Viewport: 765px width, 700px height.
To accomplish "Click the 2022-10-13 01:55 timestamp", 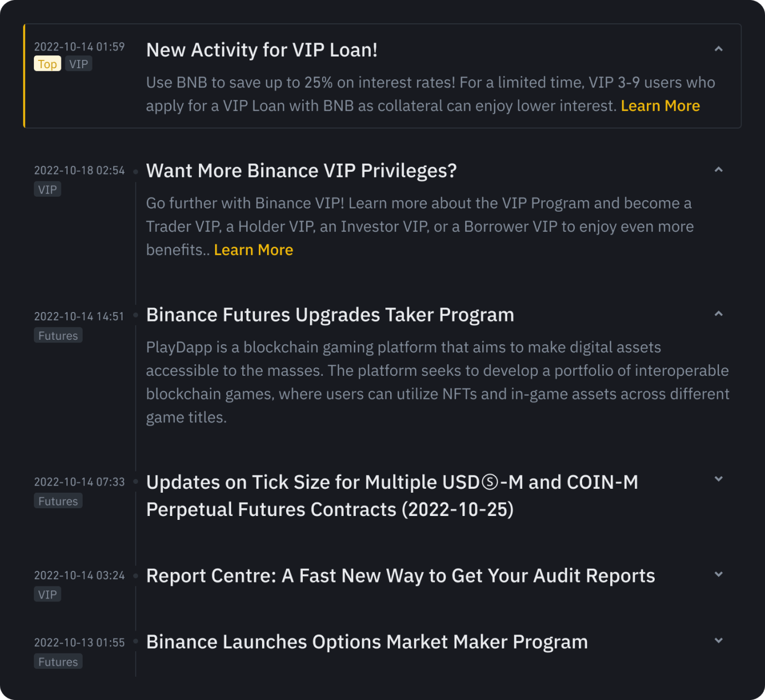I will point(79,642).
